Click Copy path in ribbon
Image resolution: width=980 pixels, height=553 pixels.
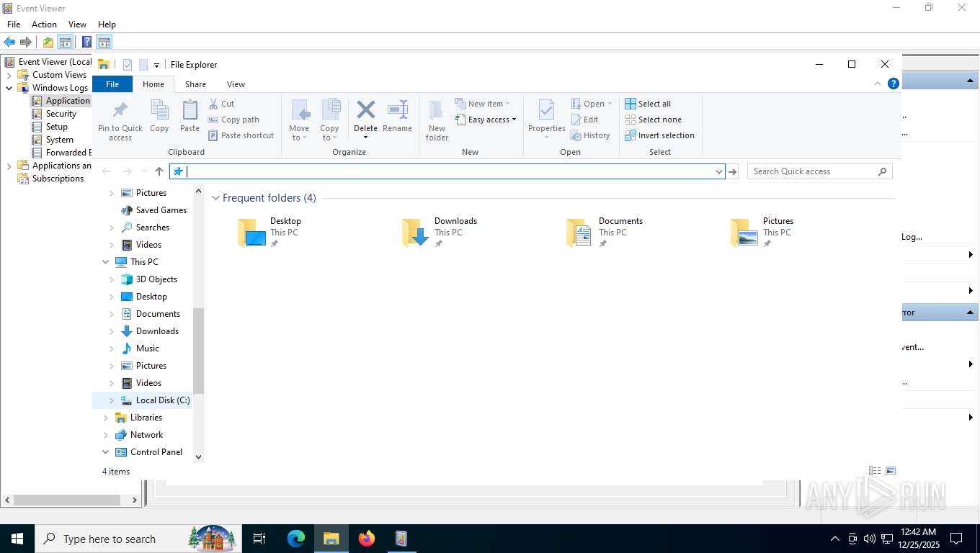point(233,120)
